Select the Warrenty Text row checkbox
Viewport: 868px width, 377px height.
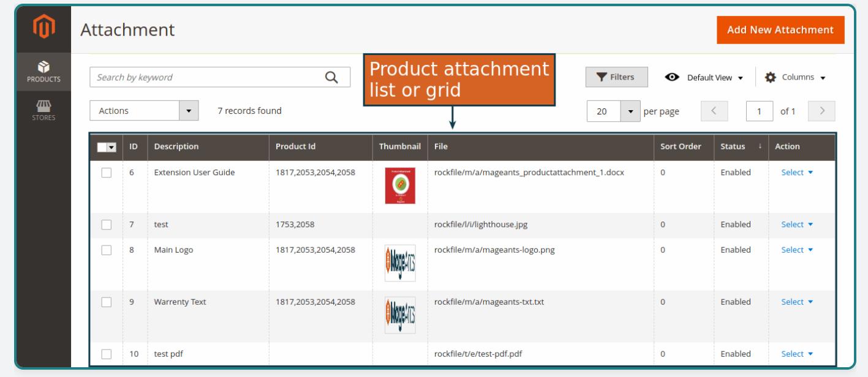coord(107,302)
